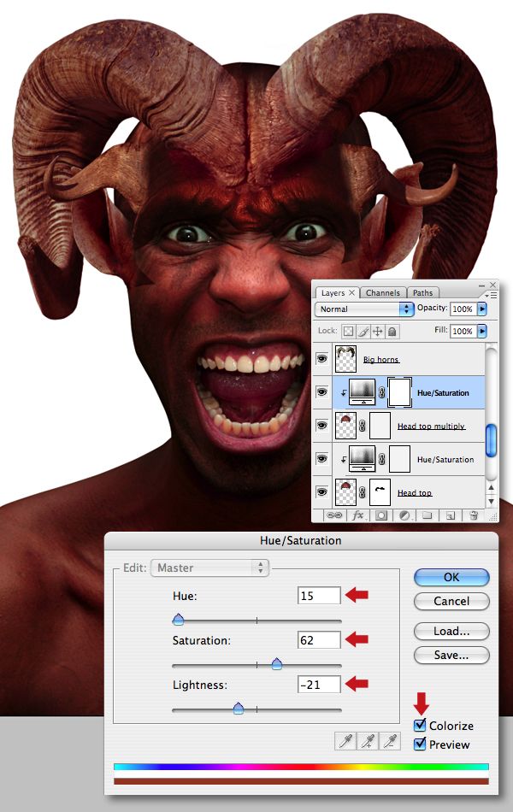Open the layer style fx menu
Viewport: 513px width, 812px height.
click(x=357, y=515)
